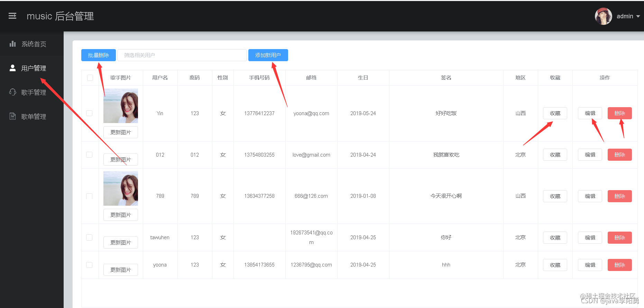Click the 用户名 column header

(x=160, y=78)
